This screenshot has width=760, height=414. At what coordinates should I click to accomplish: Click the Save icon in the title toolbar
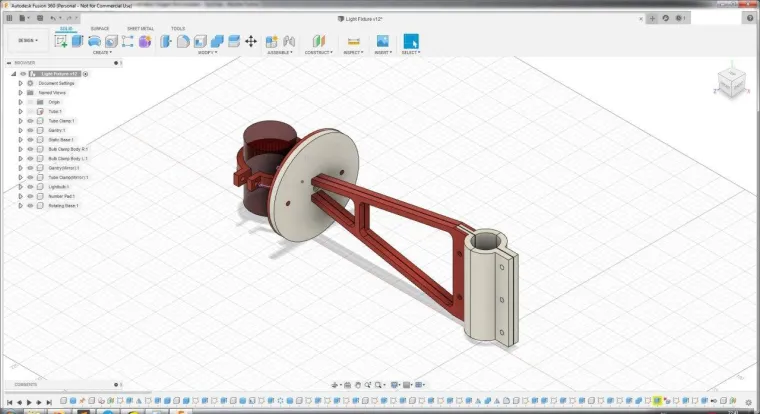(x=39, y=18)
